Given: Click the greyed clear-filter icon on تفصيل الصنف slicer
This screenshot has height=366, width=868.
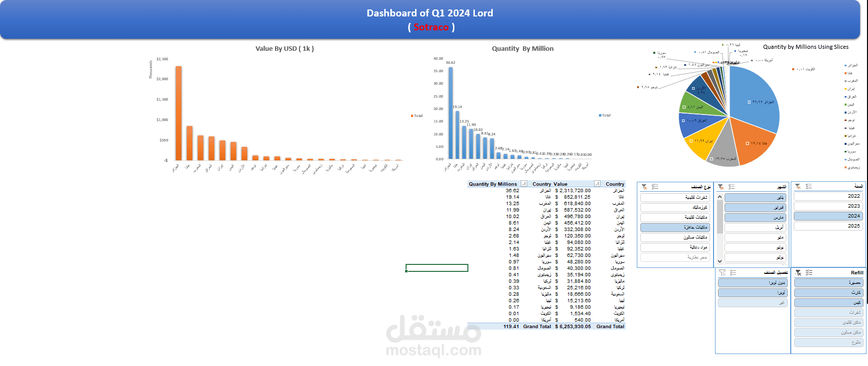Looking at the screenshot, I should [722, 273].
